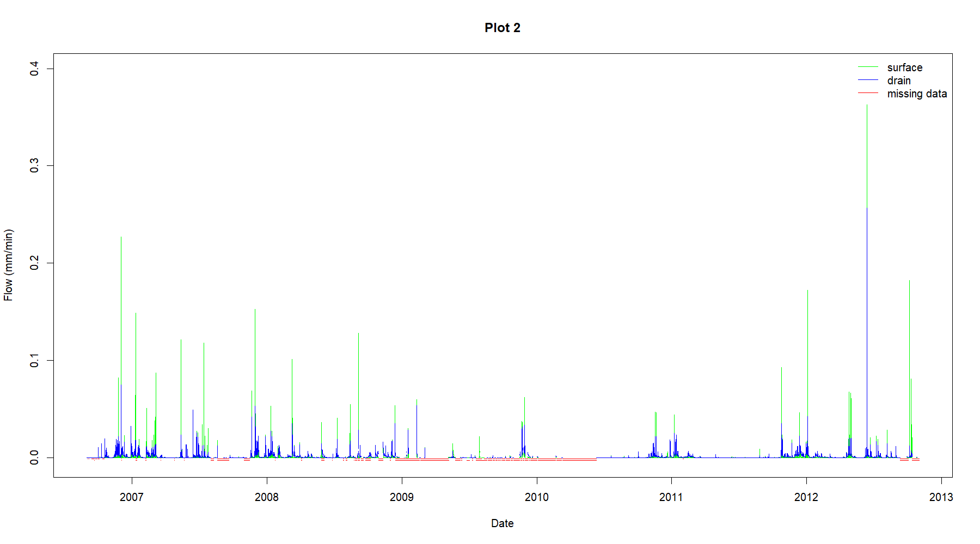Click the 2009 x-axis year label
This screenshot has height=544, width=980.
click(402, 497)
